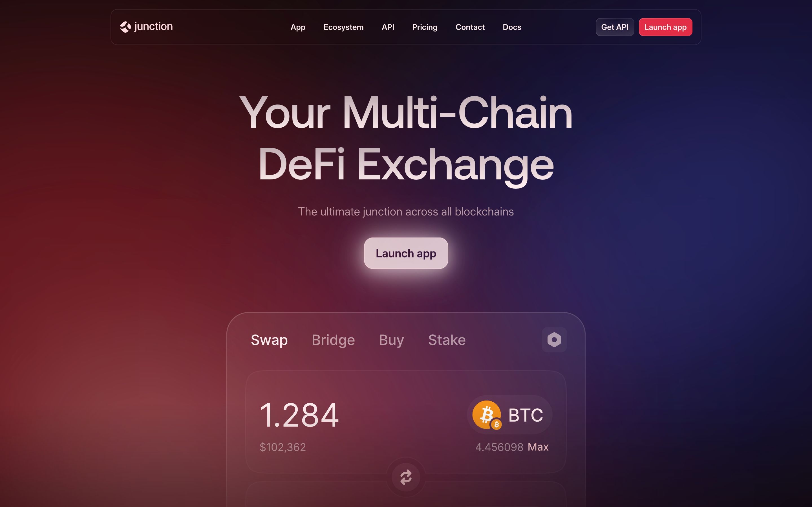Click Max balance link
The width and height of the screenshot is (812, 507).
[538, 447]
